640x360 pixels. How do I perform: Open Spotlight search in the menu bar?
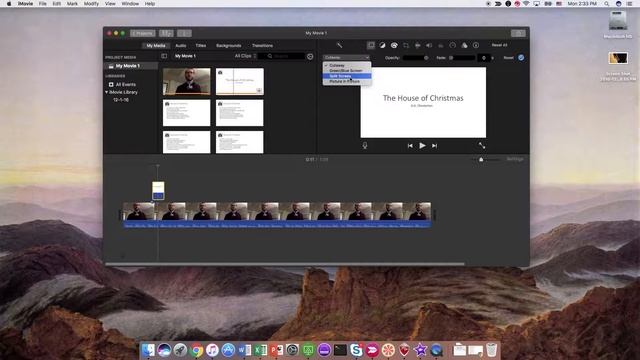point(607,4)
